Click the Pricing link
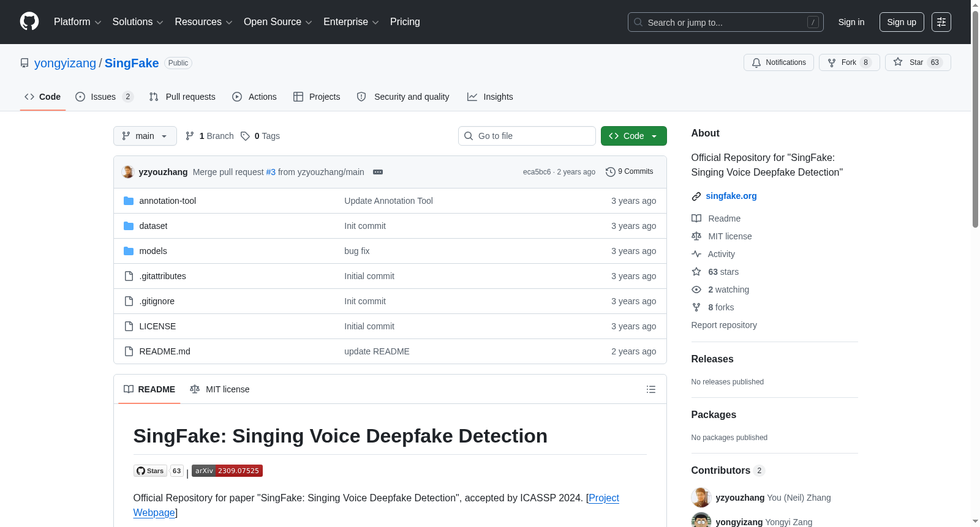 [x=405, y=22]
